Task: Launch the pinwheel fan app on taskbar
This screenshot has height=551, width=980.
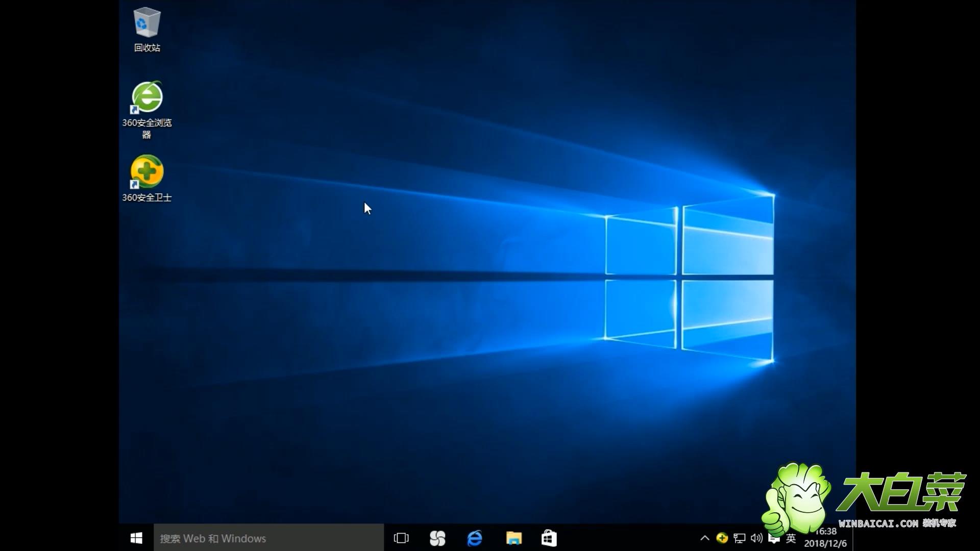Action: coord(437,538)
